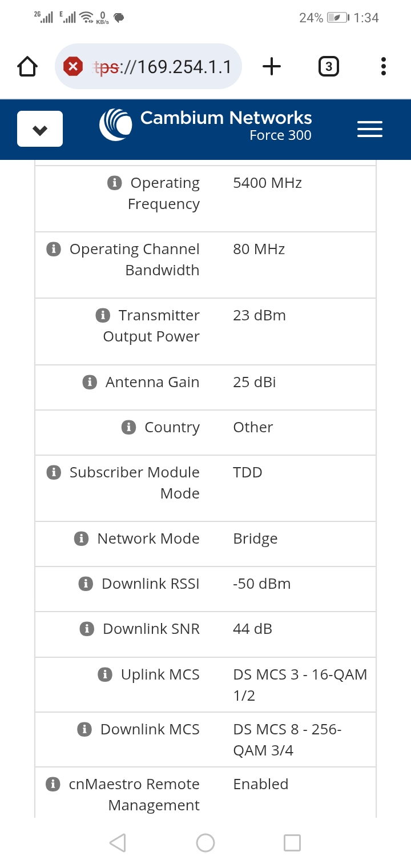This screenshot has width=411, height=868.
Task: Tap info icon next to Operating Channel Bandwidth
Action: tap(53, 249)
